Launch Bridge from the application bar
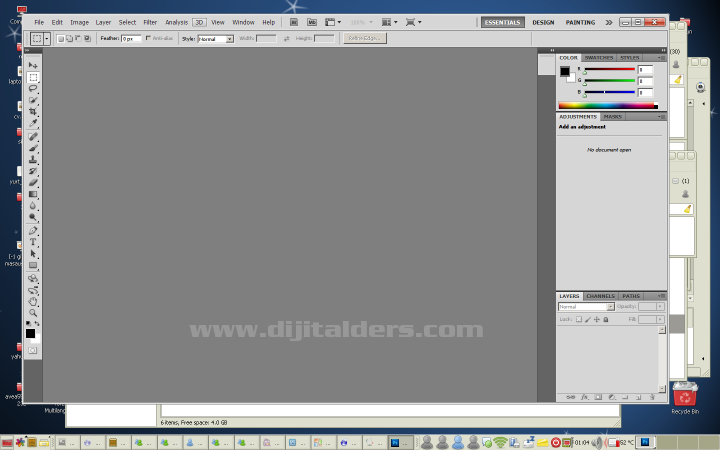Screen dimensions: 720x450 (294, 22)
